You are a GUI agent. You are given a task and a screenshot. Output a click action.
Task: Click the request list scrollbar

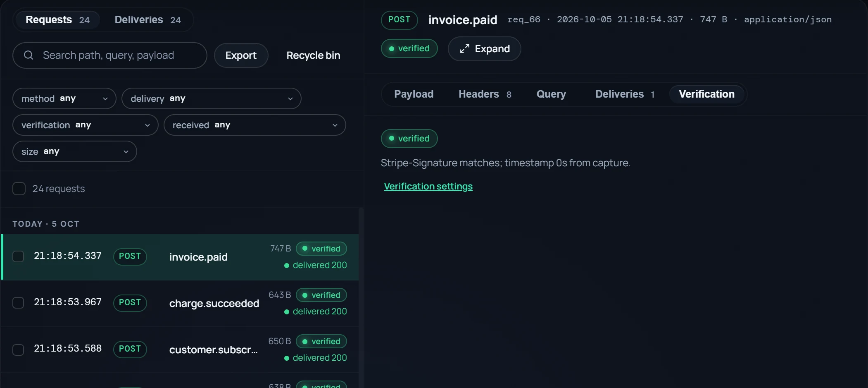tap(361, 298)
